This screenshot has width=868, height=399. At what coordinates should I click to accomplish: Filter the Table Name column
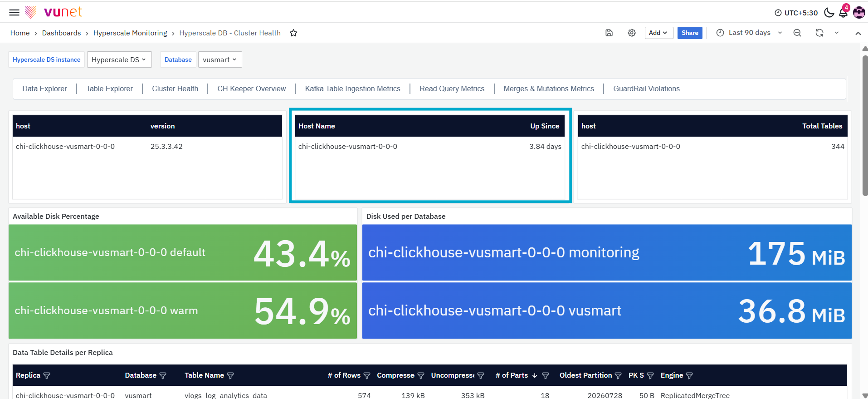tap(230, 376)
